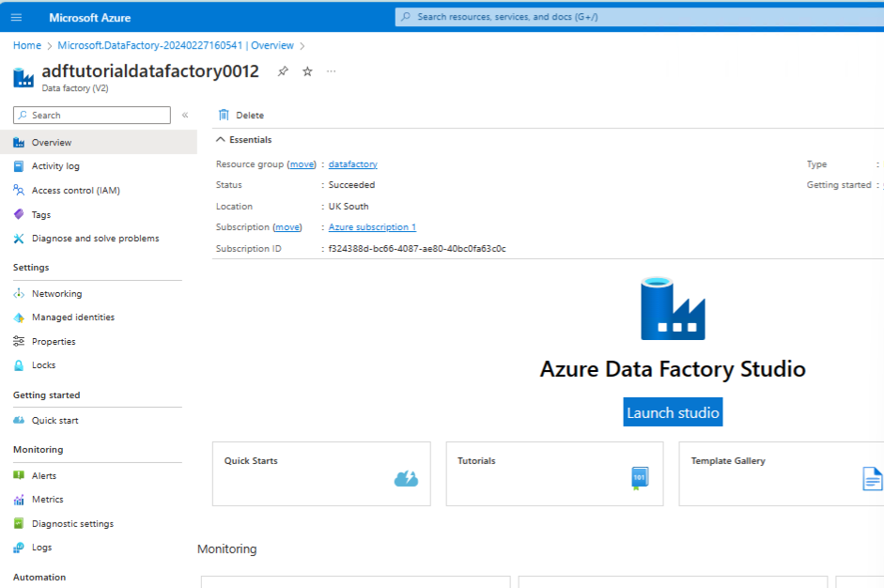This screenshot has height=588, width=884.
Task: Open Properties menu item label
Action: coord(54,341)
